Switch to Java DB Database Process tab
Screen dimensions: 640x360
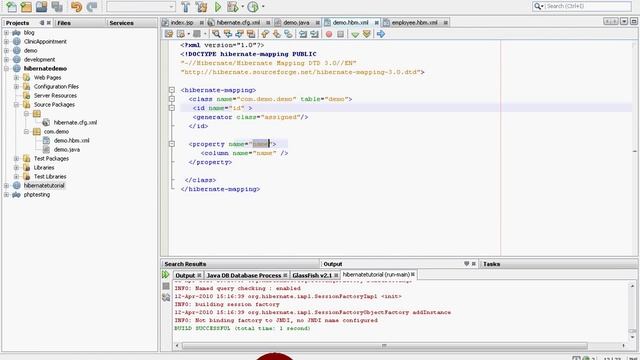[x=244, y=276]
